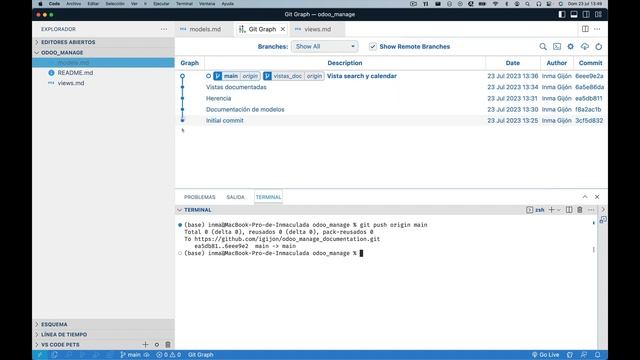Select Initial commit row
The height and width of the screenshot is (360, 640).
pos(391,120)
